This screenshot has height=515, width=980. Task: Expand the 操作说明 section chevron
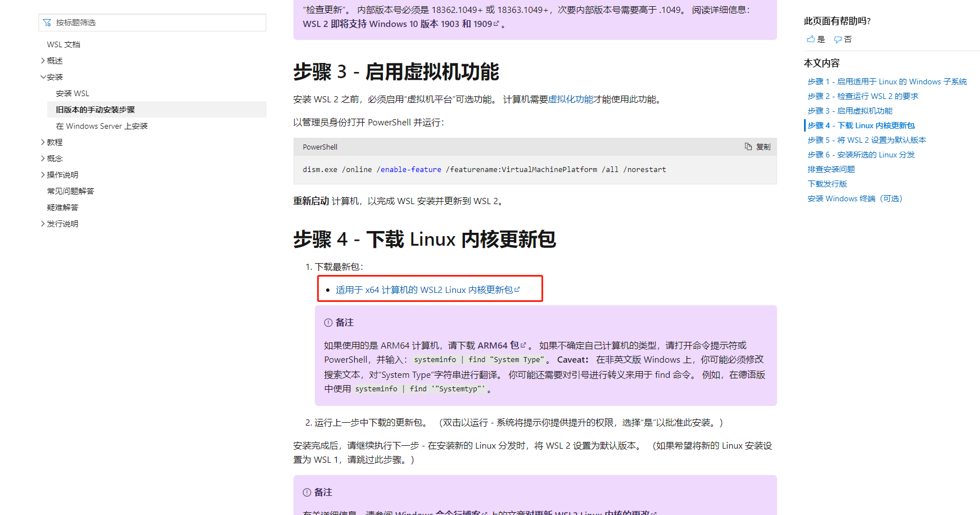[x=43, y=175]
